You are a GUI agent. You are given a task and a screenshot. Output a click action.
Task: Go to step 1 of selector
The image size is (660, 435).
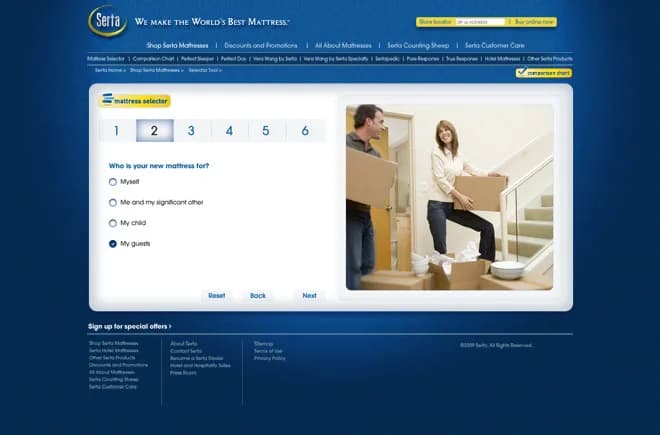117,131
